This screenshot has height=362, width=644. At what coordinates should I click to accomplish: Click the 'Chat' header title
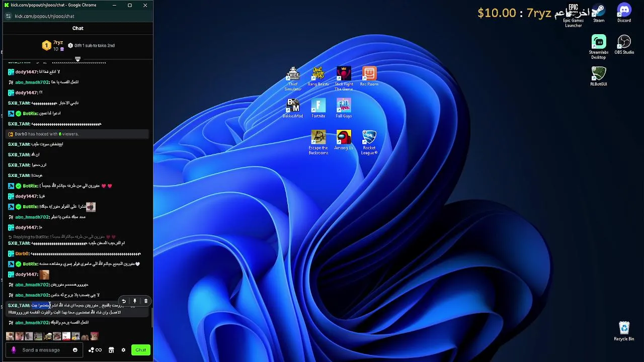pos(78,28)
